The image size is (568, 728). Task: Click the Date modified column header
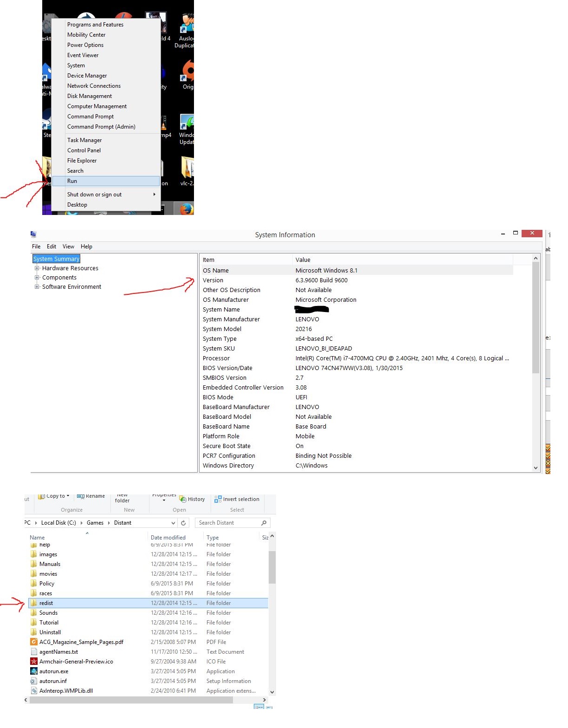[175, 537]
